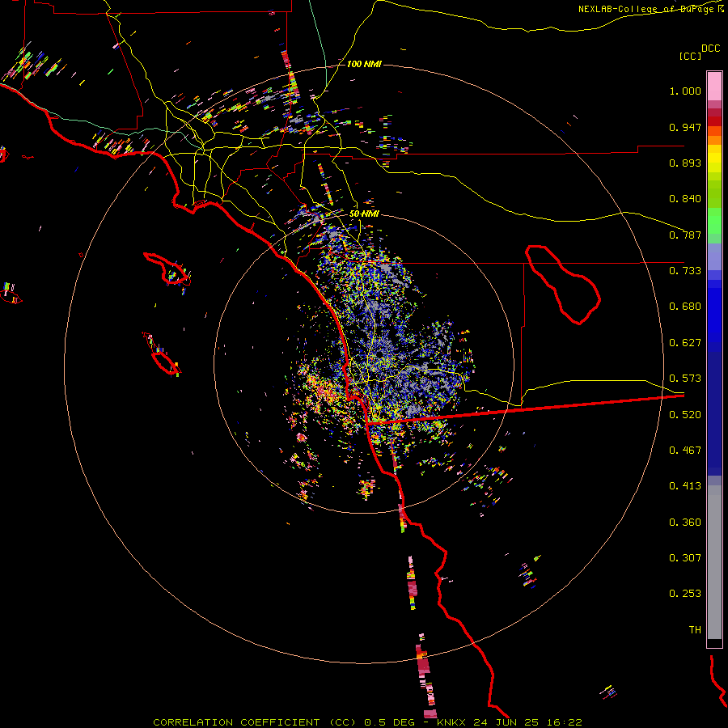Click the 1.000 color scale value
This screenshot has width=728, height=728.
(x=685, y=91)
